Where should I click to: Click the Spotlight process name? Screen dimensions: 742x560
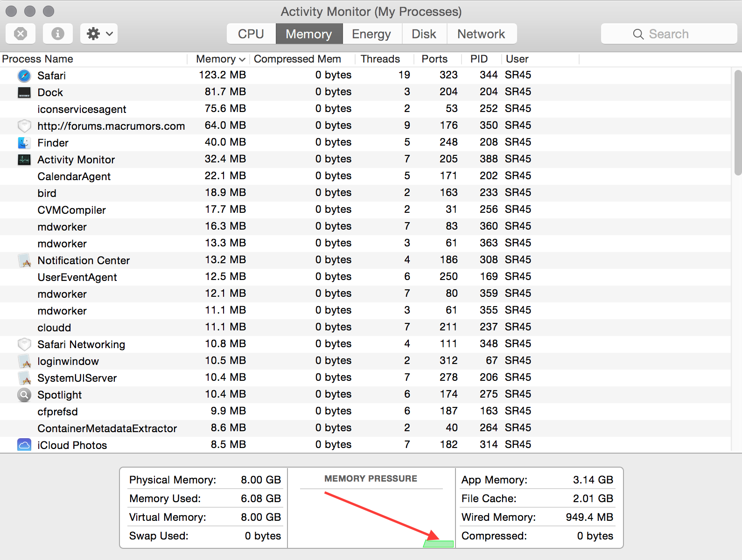[x=60, y=395]
